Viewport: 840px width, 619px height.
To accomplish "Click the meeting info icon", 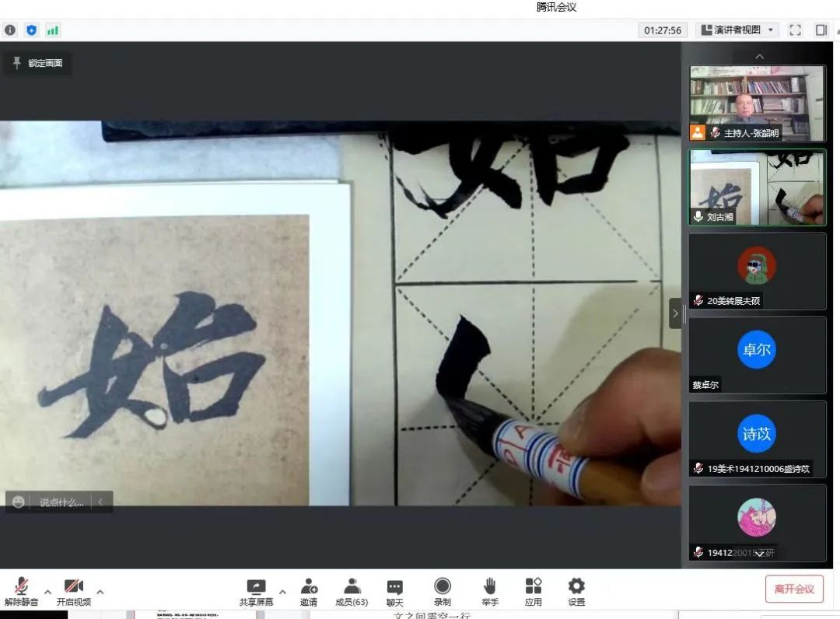I will click(10, 30).
